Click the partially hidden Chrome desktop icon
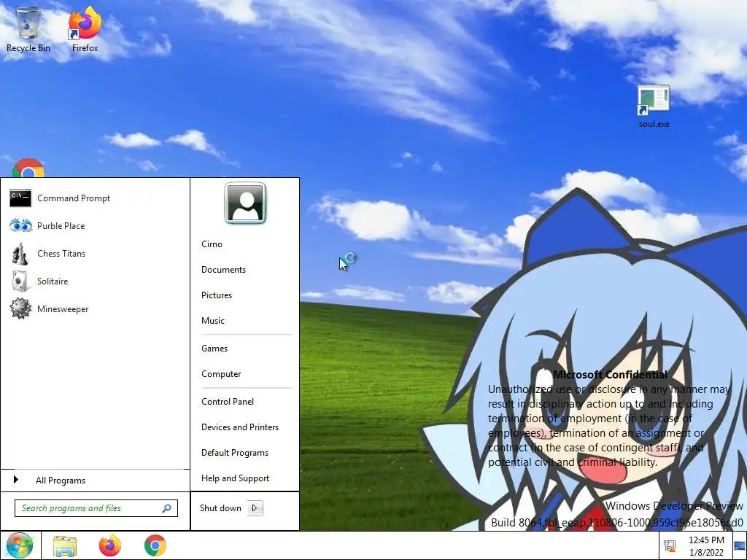The image size is (747, 560). tap(28, 168)
